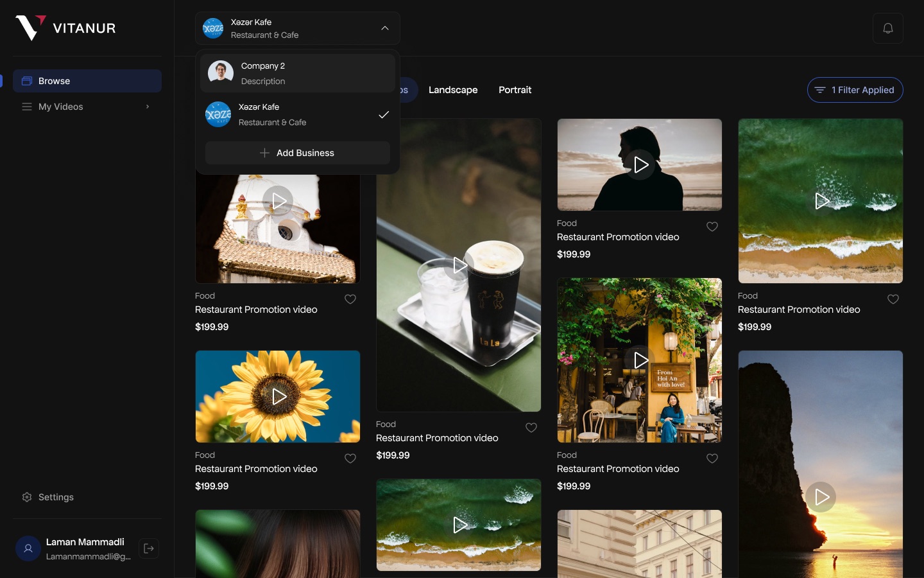
Task: Play the sunset cliff video
Action: pos(821,496)
